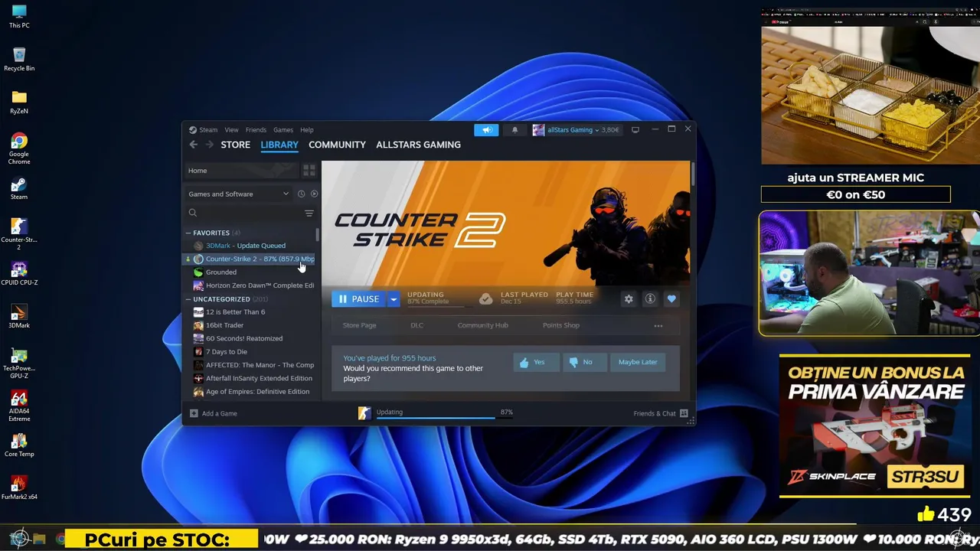Image resolution: width=980 pixels, height=551 pixels.
Task: Select FurMark2 x64 desktop shortcut
Action: [19, 487]
